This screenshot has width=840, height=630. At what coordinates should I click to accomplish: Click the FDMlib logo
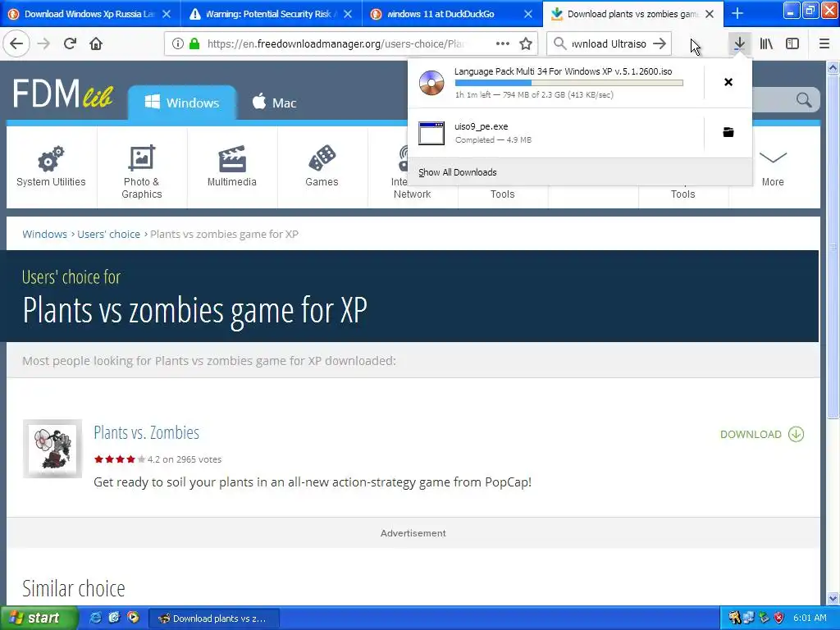(63, 94)
